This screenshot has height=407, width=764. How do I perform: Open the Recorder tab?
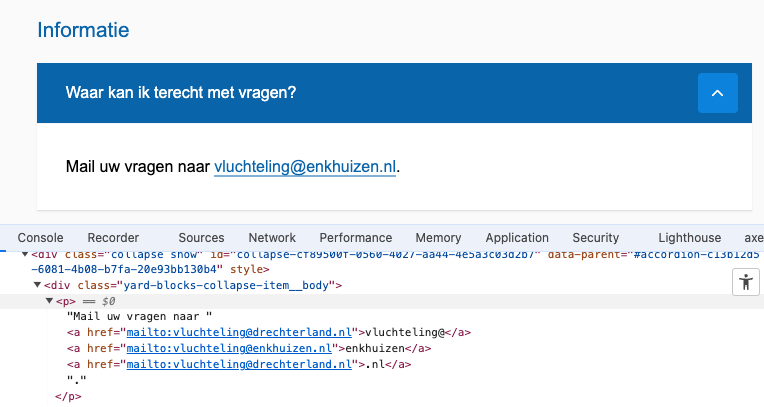pos(113,238)
